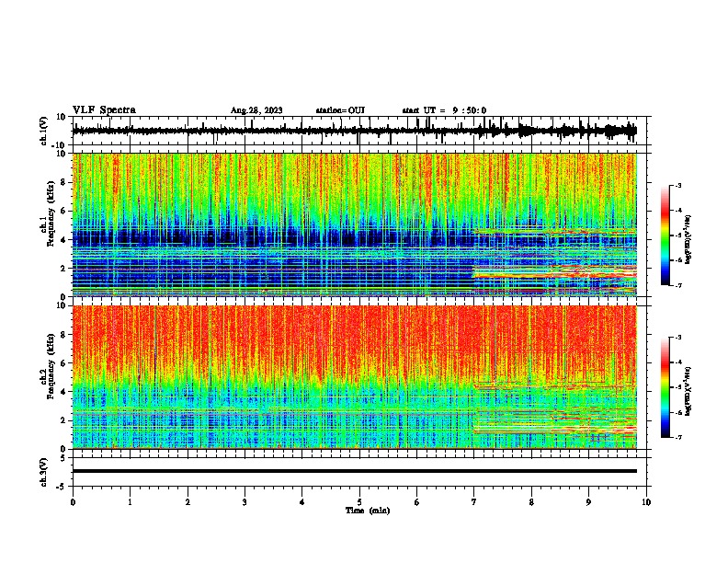Click inside the ch.1 spectrogram panel
The image size is (728, 563).
pos(354,224)
